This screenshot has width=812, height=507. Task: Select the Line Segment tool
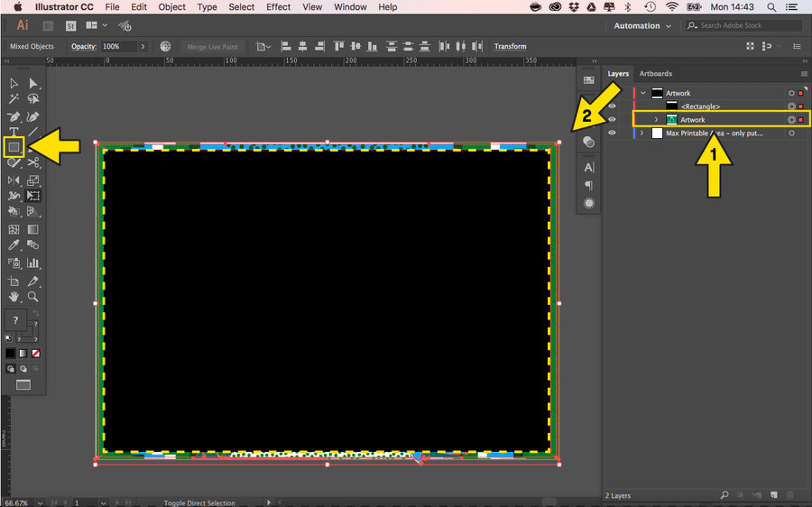point(33,132)
